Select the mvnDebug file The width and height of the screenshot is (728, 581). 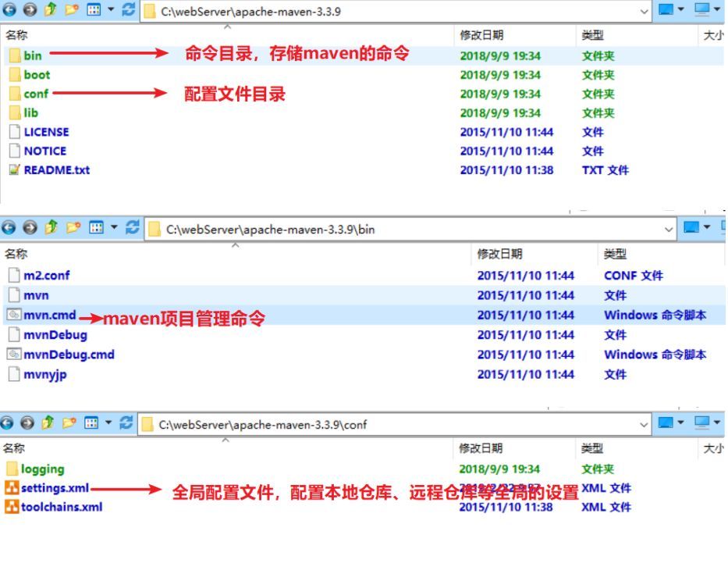(48, 335)
